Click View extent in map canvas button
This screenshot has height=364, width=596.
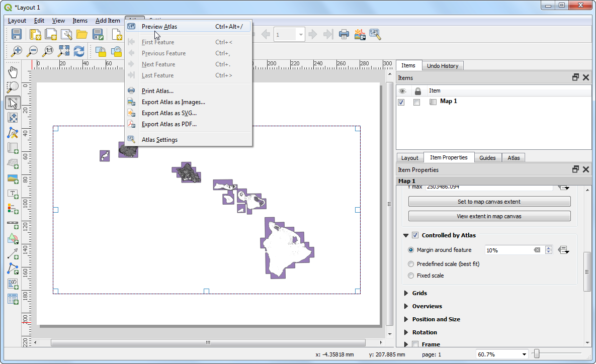point(489,216)
